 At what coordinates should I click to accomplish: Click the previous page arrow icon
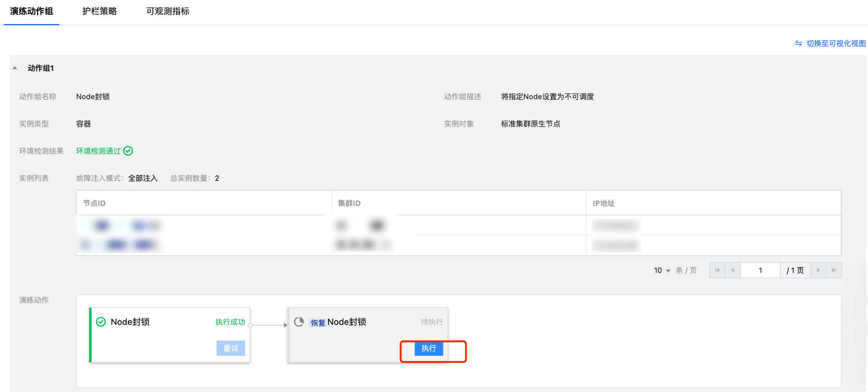pos(733,270)
